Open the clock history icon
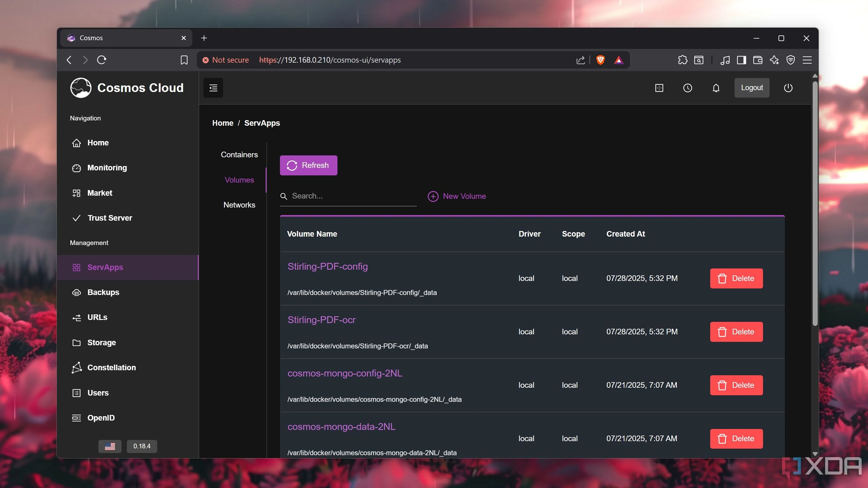The width and height of the screenshot is (868, 488). pos(687,88)
